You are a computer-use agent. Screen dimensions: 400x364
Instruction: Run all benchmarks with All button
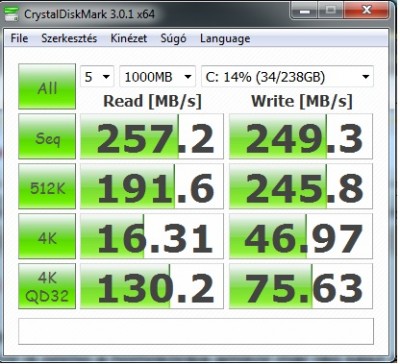(x=47, y=86)
